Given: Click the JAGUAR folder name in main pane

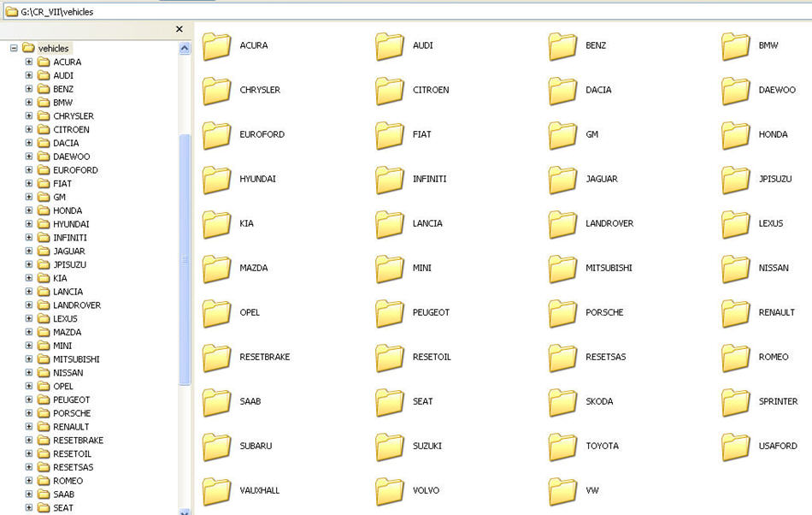Looking at the screenshot, I should [601, 179].
